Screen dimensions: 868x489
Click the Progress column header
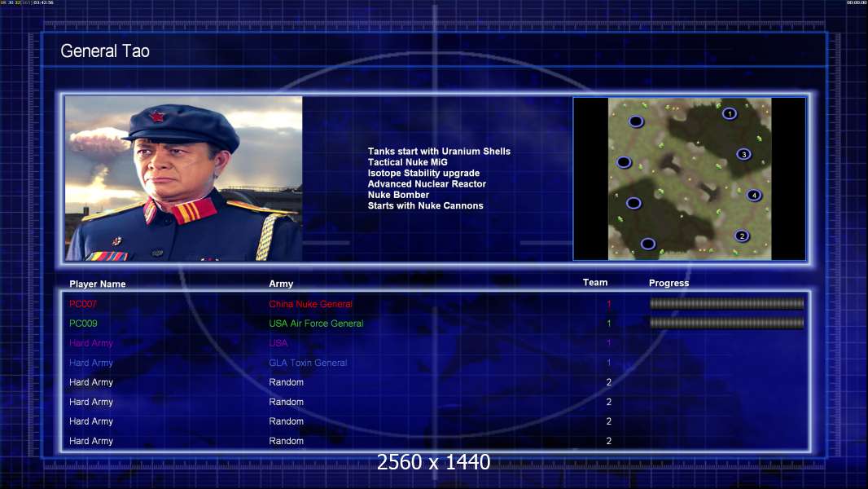pos(669,283)
